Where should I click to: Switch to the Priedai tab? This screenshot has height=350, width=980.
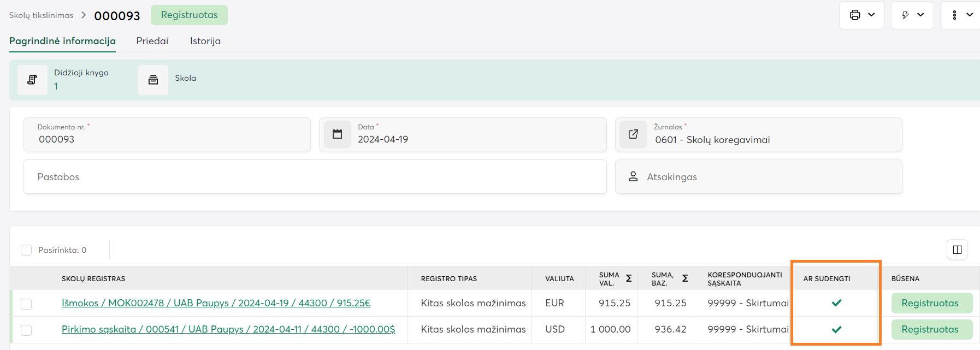pos(152,41)
